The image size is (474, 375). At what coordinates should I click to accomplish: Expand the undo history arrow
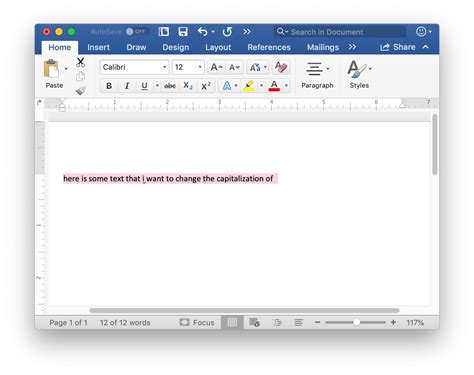[x=213, y=32]
